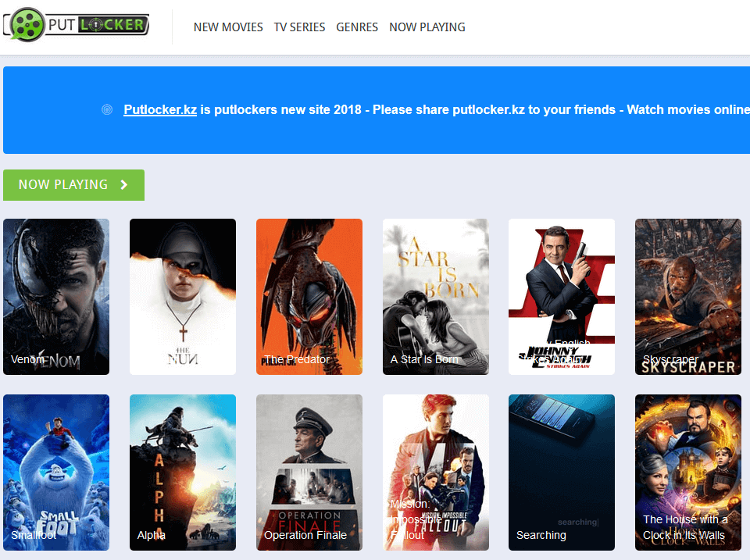
Task: Select the Searching movie poster
Action: [x=562, y=473]
